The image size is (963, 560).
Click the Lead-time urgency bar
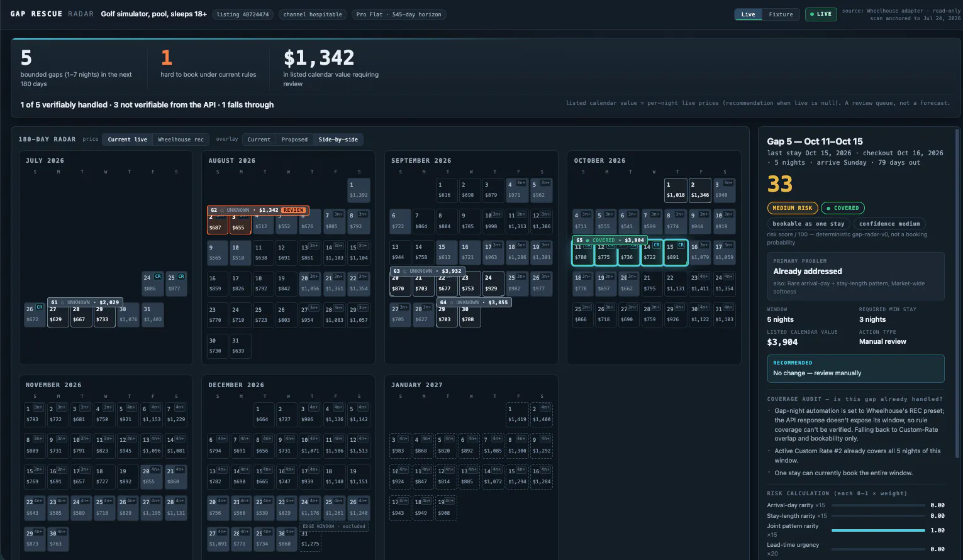click(878, 549)
